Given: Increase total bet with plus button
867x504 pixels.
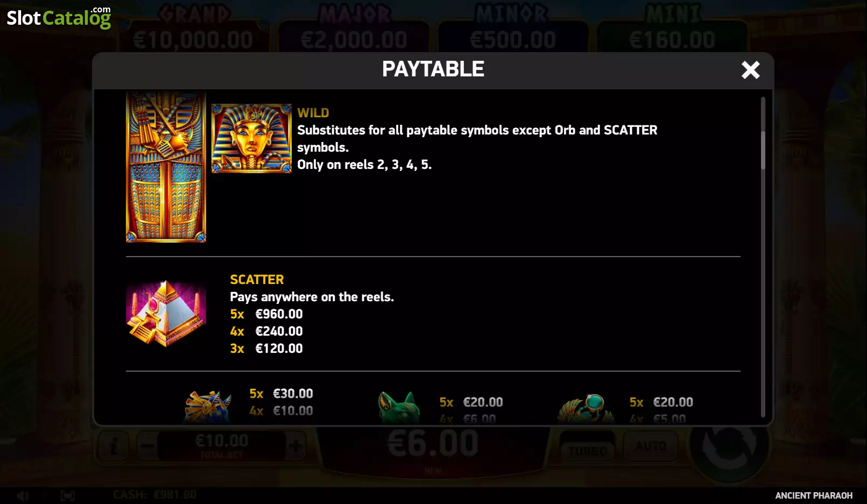Looking at the screenshot, I should click(x=295, y=446).
